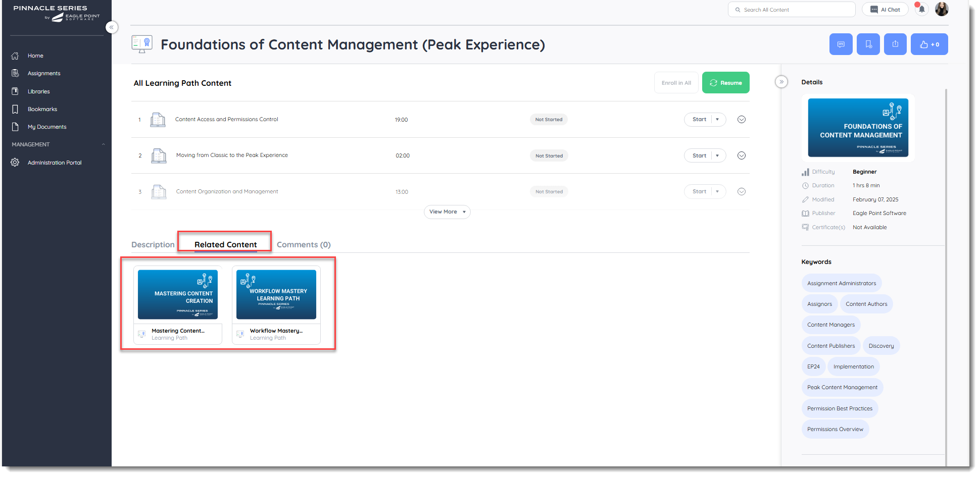Select the Content Managers keyword tag
Image resolution: width=980 pixels, height=477 pixels.
[x=831, y=325]
